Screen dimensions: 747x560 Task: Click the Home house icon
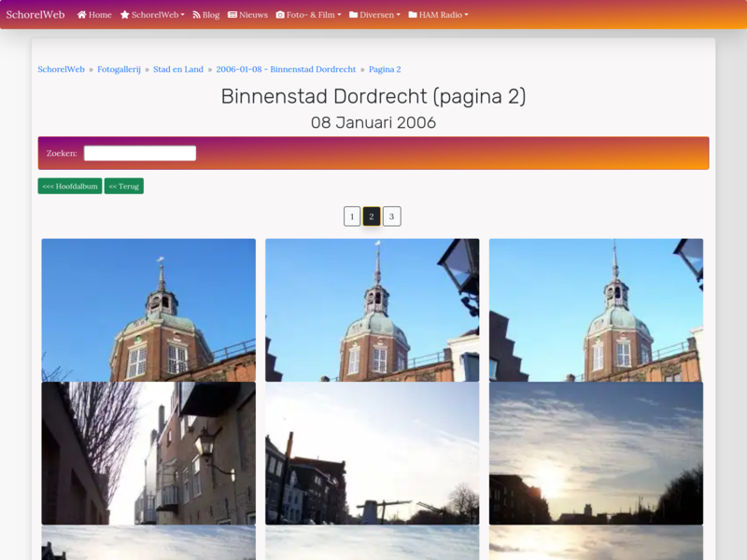click(81, 15)
